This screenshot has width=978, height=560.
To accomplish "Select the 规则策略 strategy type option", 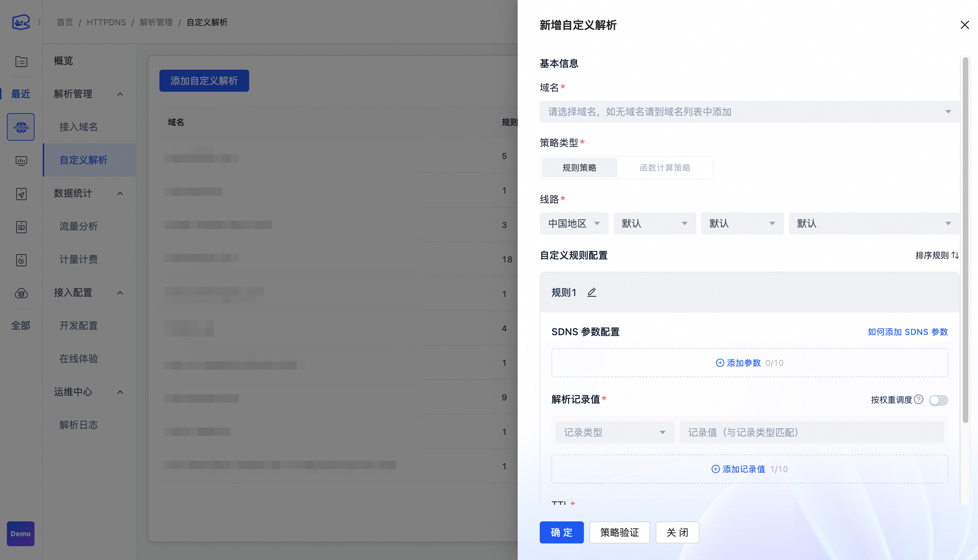I will pos(579,168).
